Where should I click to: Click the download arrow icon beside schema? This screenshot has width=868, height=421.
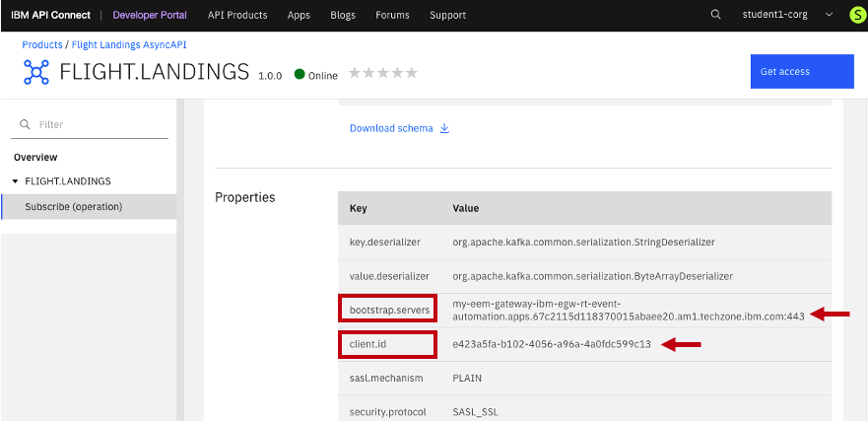point(444,128)
